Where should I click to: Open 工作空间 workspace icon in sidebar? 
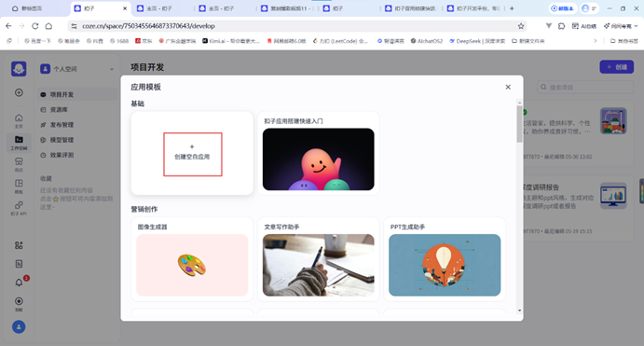point(19,143)
